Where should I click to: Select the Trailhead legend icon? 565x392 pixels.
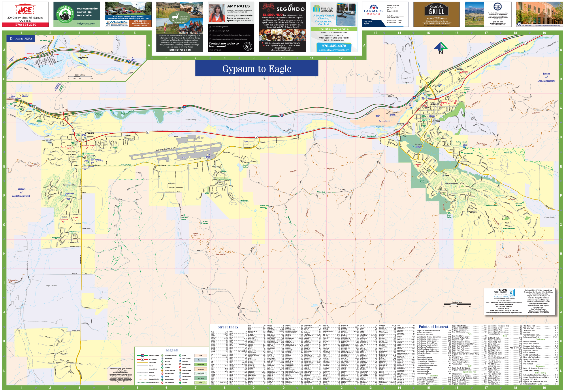click(x=180, y=383)
